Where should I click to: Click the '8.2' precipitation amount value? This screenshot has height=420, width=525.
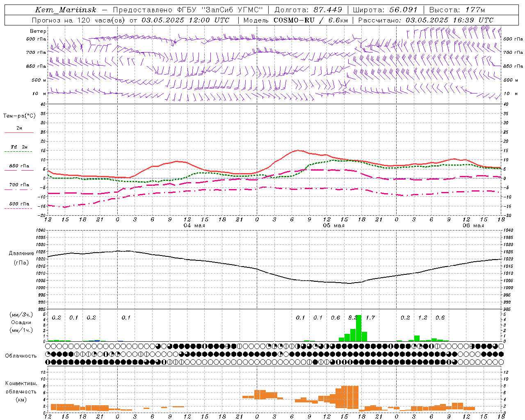coord(353,317)
